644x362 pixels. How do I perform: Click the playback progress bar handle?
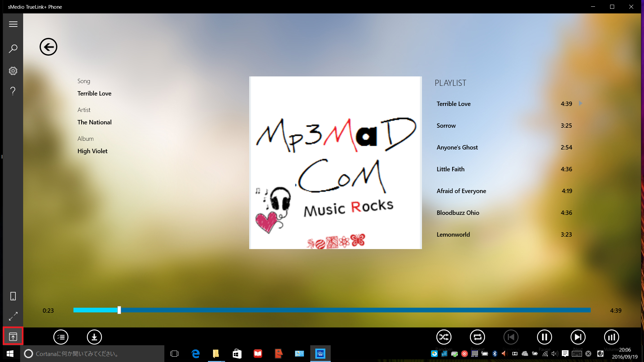coord(119,310)
